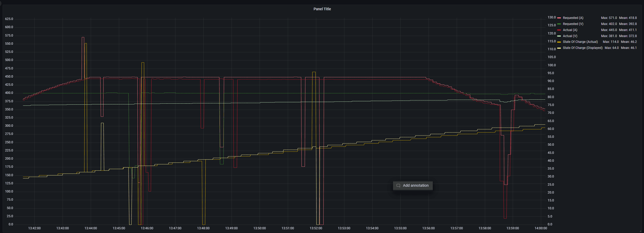Change the green Requested (V) color swatch
644x233 pixels.
point(559,24)
